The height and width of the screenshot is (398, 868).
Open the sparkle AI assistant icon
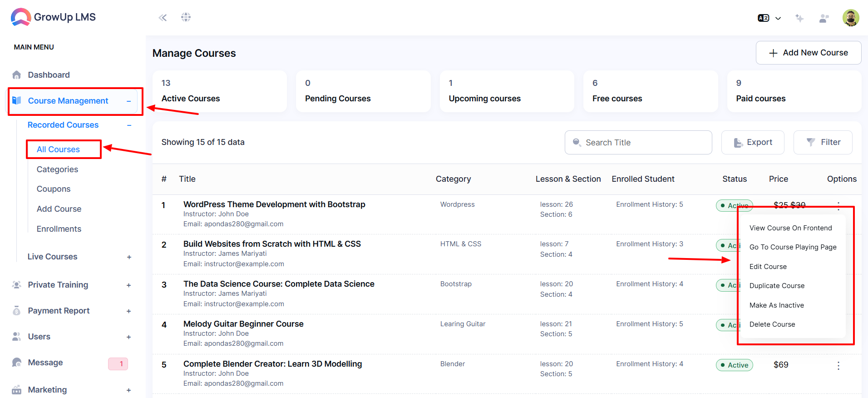click(x=799, y=18)
